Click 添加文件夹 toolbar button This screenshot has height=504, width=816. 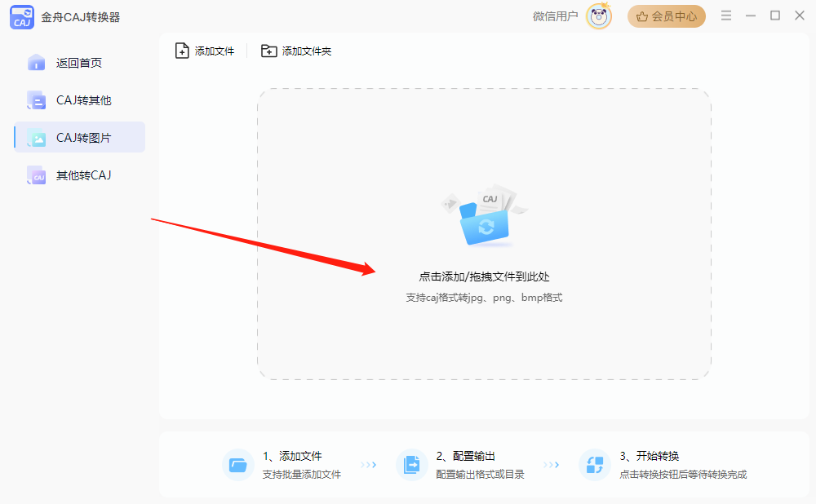[x=296, y=51]
